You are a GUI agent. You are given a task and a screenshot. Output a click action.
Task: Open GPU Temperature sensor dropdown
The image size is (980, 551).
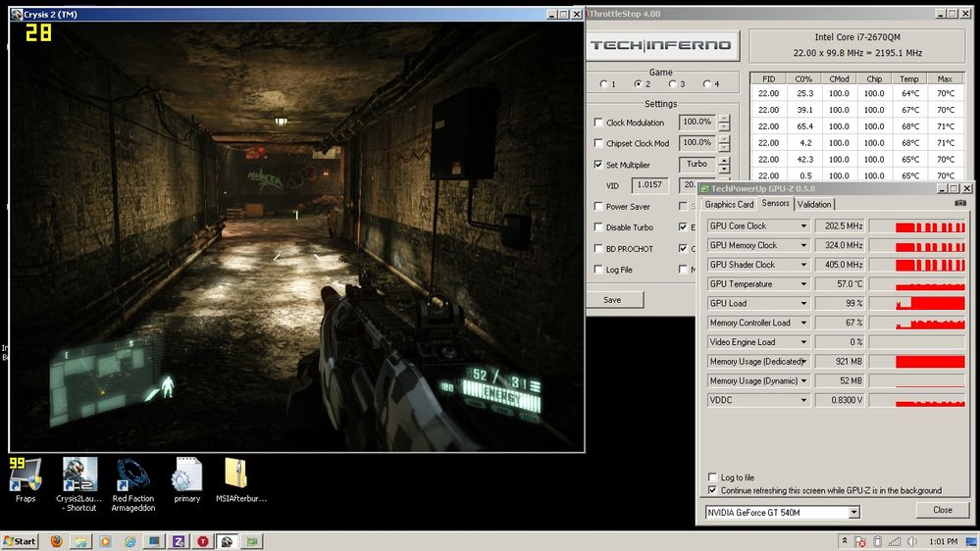803,284
